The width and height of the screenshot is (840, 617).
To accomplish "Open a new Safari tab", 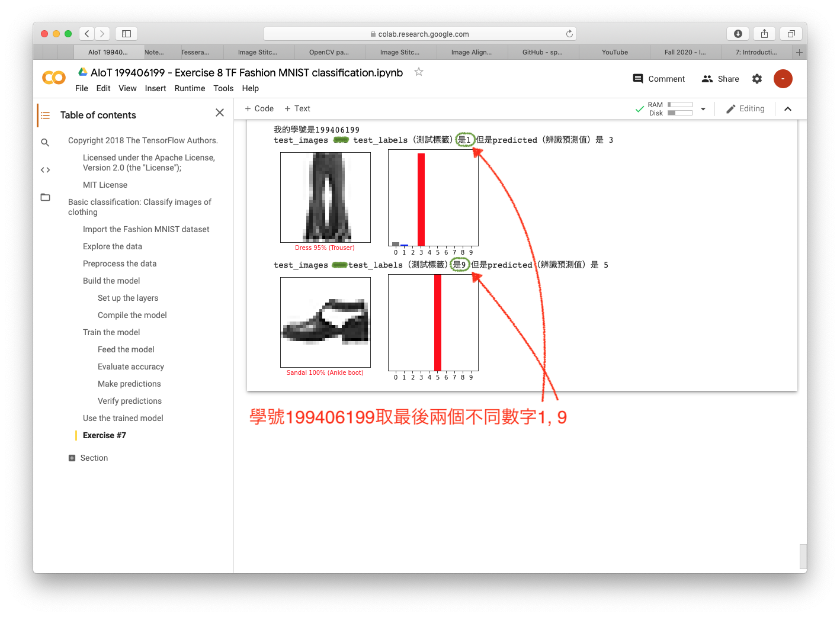I will (x=799, y=52).
